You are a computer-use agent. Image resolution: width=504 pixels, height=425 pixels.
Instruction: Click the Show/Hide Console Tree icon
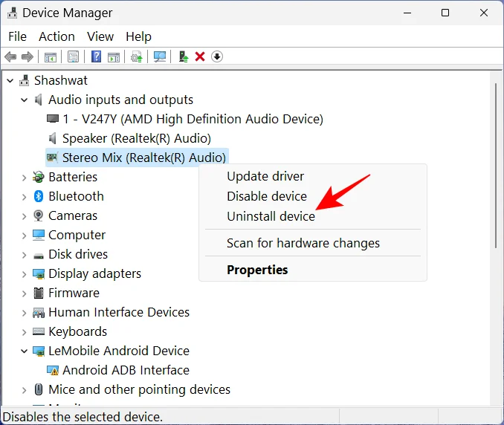(50, 57)
